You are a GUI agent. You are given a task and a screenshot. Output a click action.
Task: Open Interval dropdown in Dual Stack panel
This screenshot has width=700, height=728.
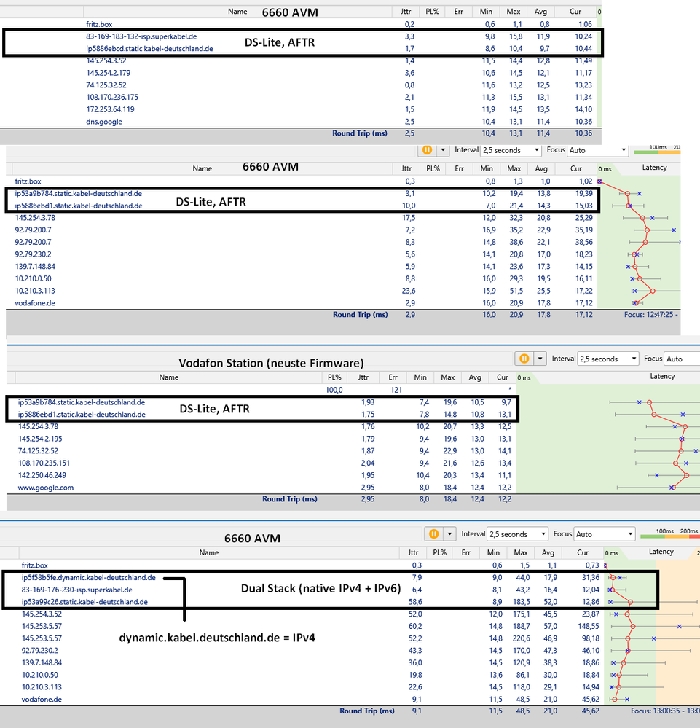[x=518, y=534]
